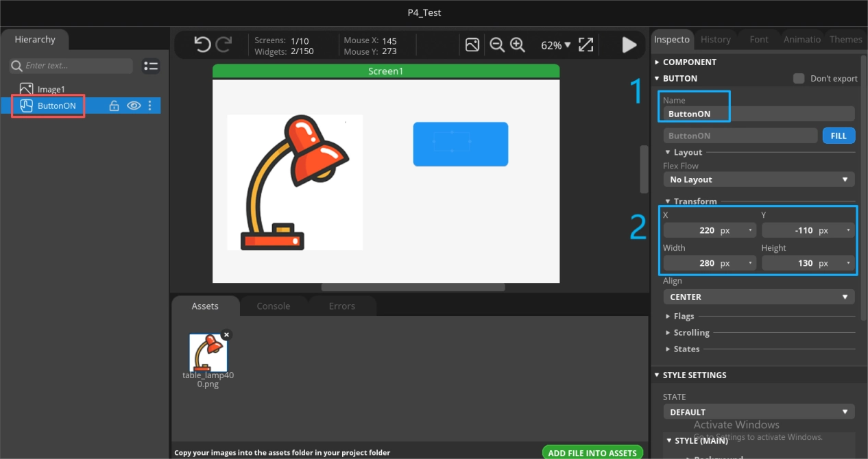Open the ButtonON three-dot options menu
868x459 pixels.
pos(150,106)
